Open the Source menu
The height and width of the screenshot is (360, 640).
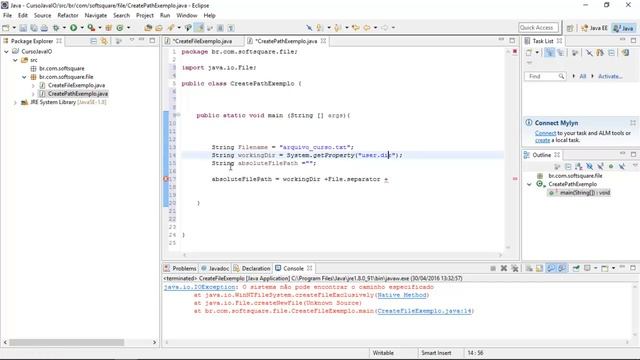coord(42,16)
